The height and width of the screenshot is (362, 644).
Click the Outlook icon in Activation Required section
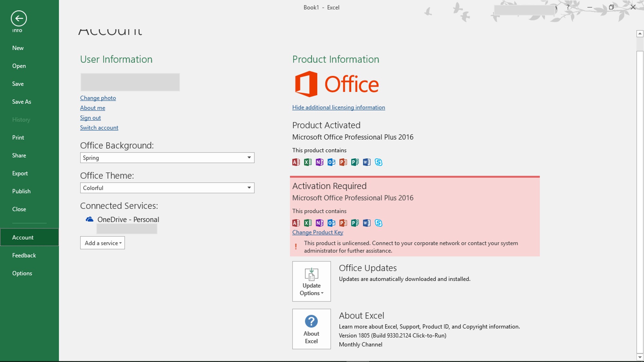(331, 223)
